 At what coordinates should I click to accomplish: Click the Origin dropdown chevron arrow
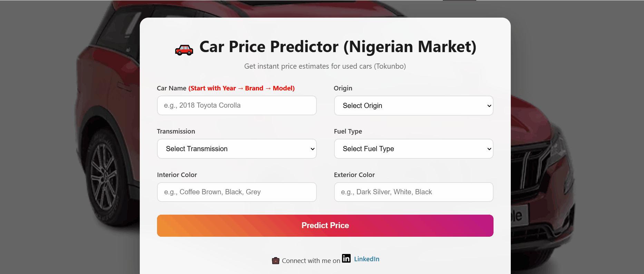click(x=489, y=106)
